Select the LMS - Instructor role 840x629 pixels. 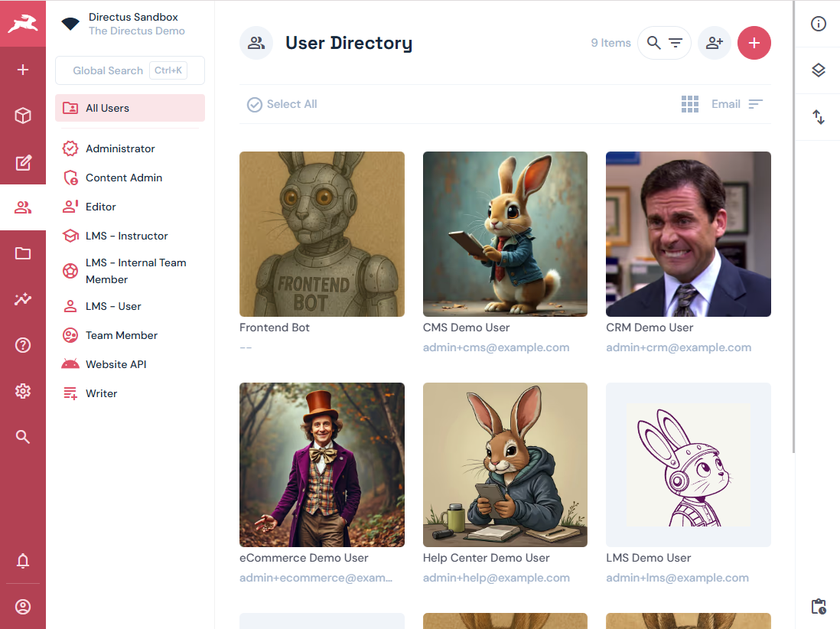[126, 236]
